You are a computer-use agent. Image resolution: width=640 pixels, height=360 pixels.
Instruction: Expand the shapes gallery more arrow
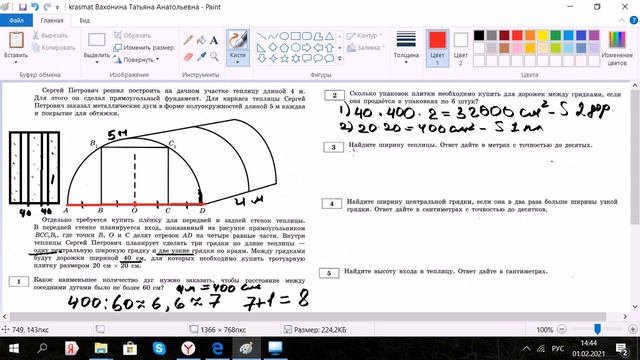(x=340, y=59)
